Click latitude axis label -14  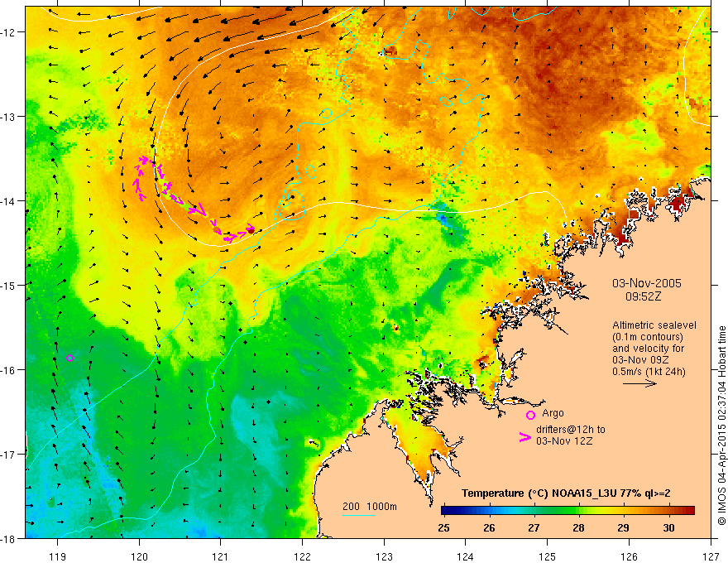click(x=8, y=200)
